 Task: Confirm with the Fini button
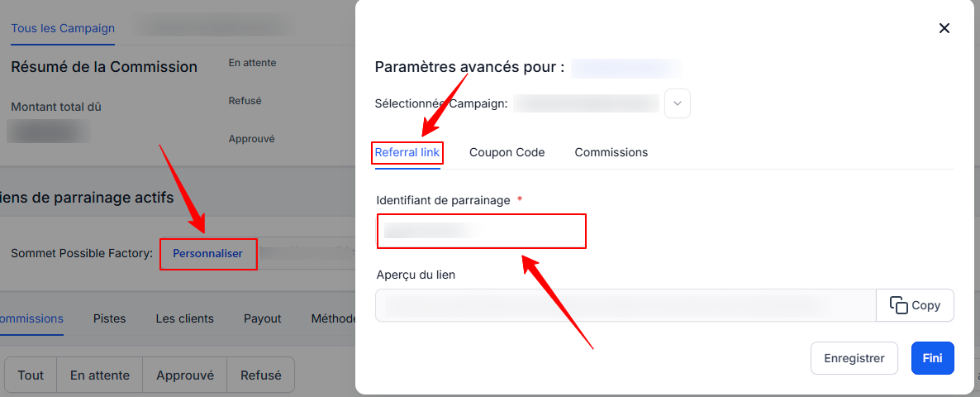(933, 358)
